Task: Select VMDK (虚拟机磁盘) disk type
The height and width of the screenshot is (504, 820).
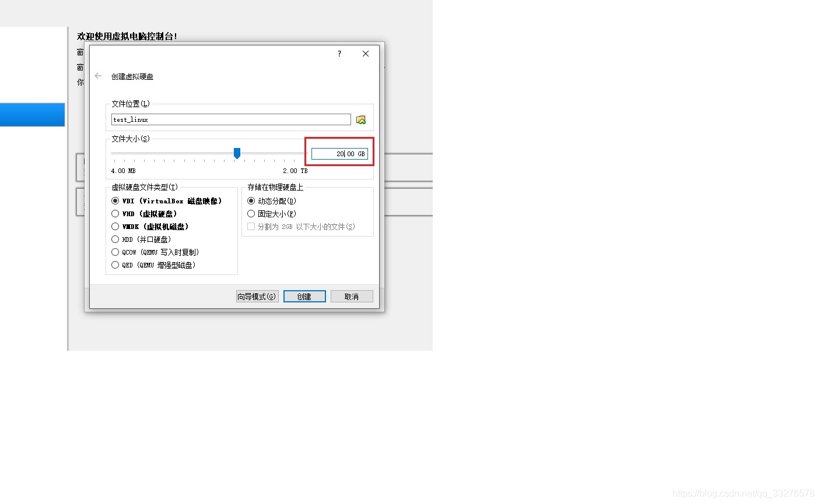Action: tap(149, 227)
